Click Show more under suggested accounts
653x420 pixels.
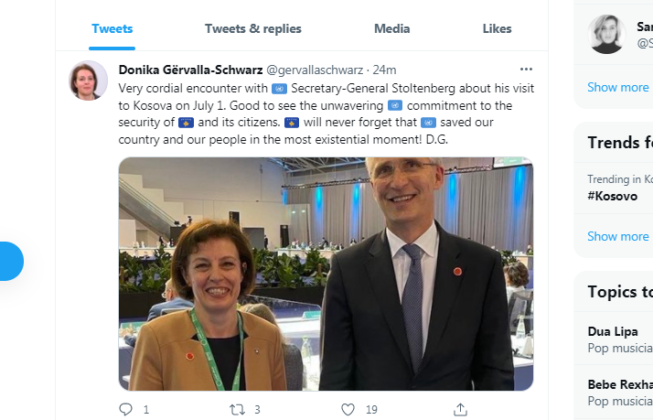(618, 87)
